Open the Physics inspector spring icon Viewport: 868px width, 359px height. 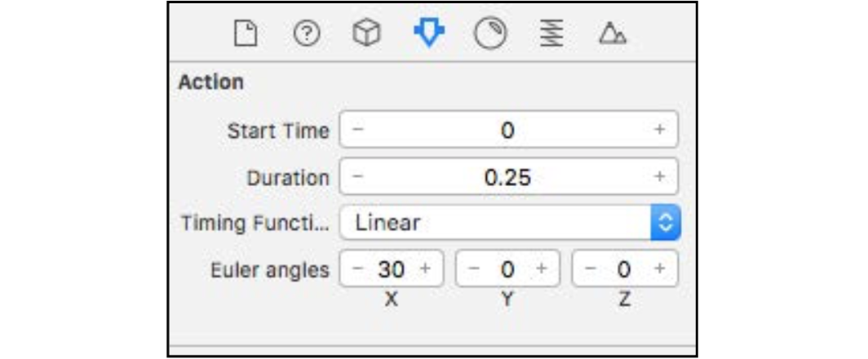point(552,34)
